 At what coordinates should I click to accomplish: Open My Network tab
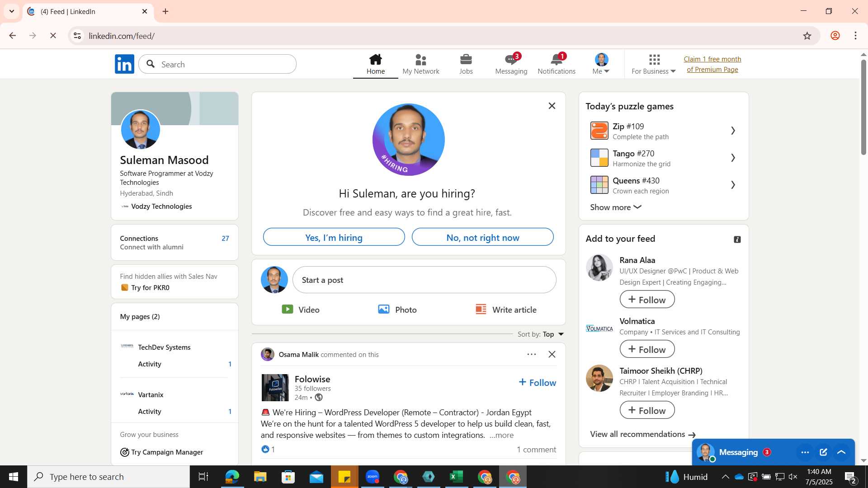coord(420,64)
